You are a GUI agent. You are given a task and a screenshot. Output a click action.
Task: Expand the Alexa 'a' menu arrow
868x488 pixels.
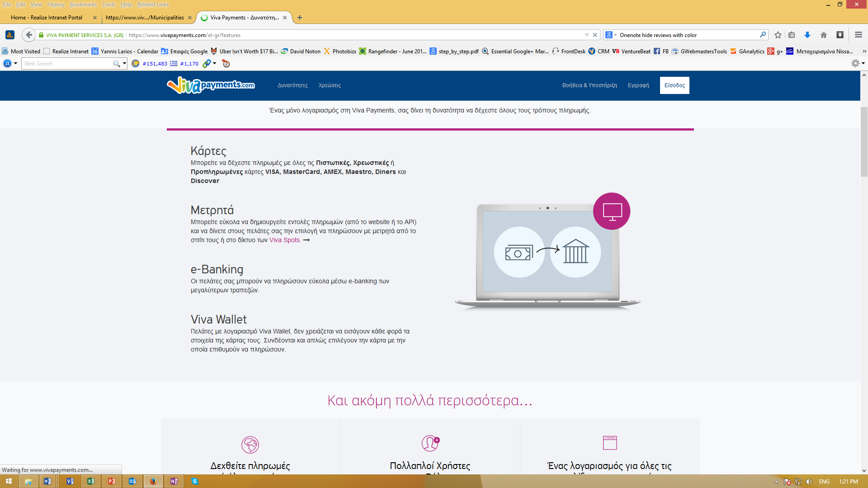click(16, 63)
